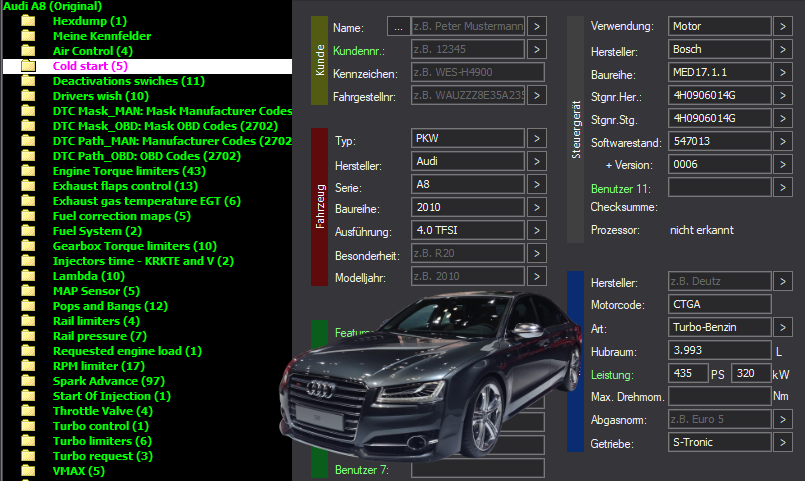This screenshot has height=481, width=805.
Task: Select Turbo request (3) entry
Action: 103,456
